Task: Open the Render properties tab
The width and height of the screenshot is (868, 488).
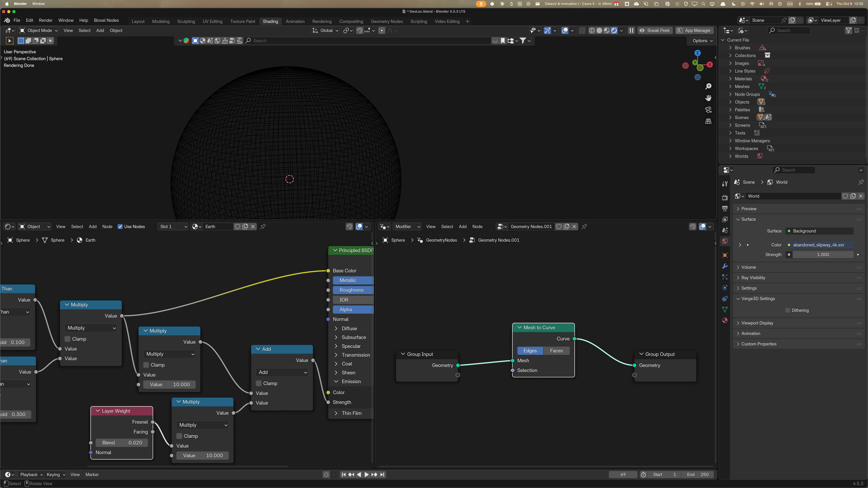Action: (x=725, y=198)
